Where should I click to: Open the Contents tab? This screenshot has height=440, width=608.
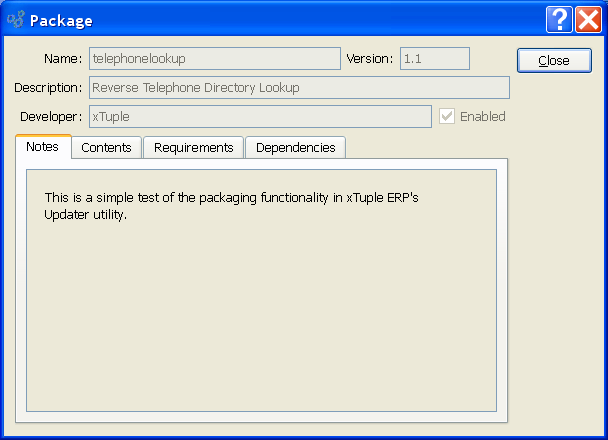pyautogui.click(x=106, y=148)
